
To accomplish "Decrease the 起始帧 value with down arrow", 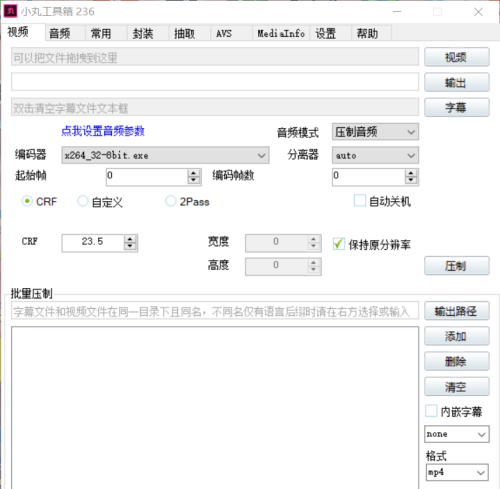I will pos(194,180).
